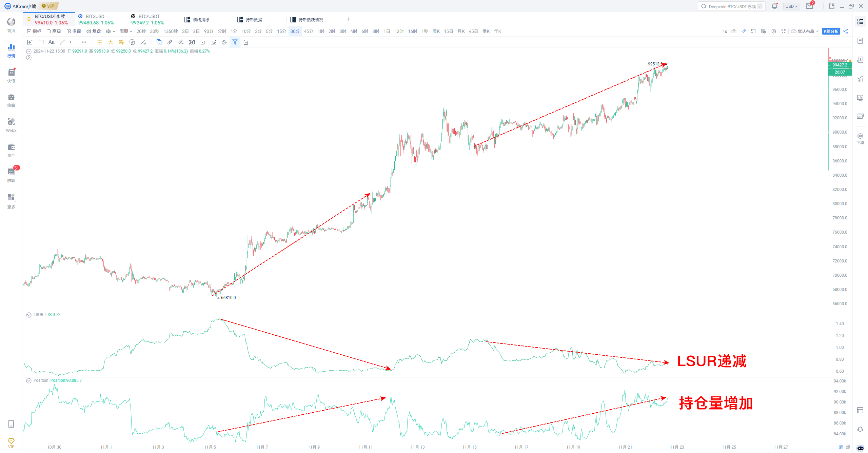The height and width of the screenshot is (453, 868).
Task: Click the shrink fullscreen arrows icon
Action: coord(784,31)
